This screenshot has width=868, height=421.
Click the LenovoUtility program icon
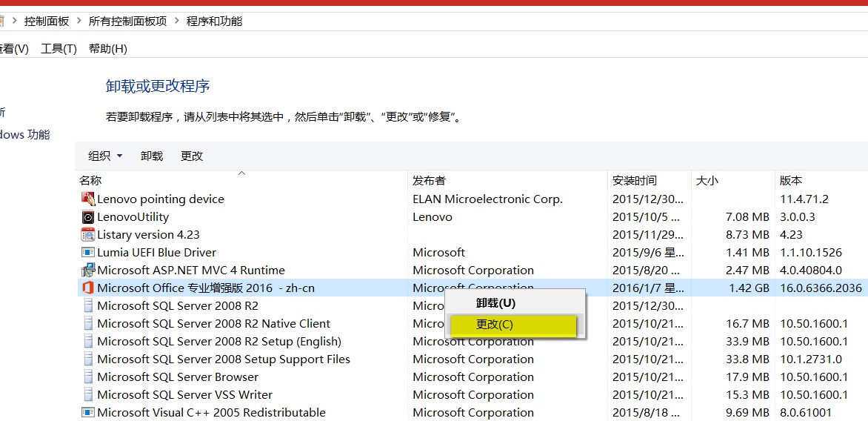(88, 216)
